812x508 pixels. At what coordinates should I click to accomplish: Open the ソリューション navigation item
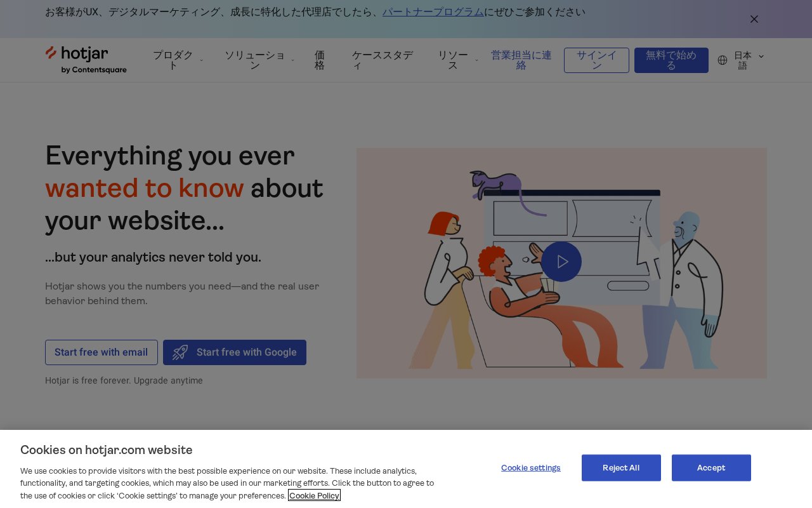point(255,60)
